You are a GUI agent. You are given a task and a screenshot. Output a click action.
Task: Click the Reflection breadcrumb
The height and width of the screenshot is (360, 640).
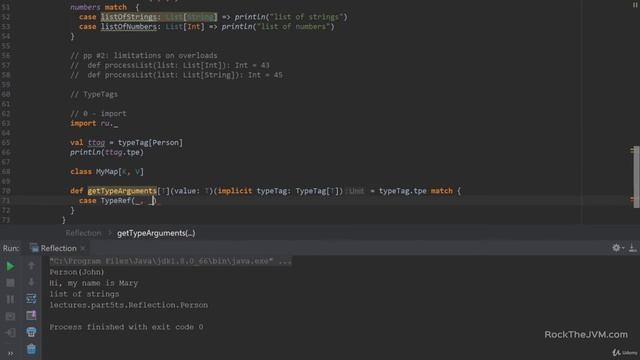coord(83,233)
